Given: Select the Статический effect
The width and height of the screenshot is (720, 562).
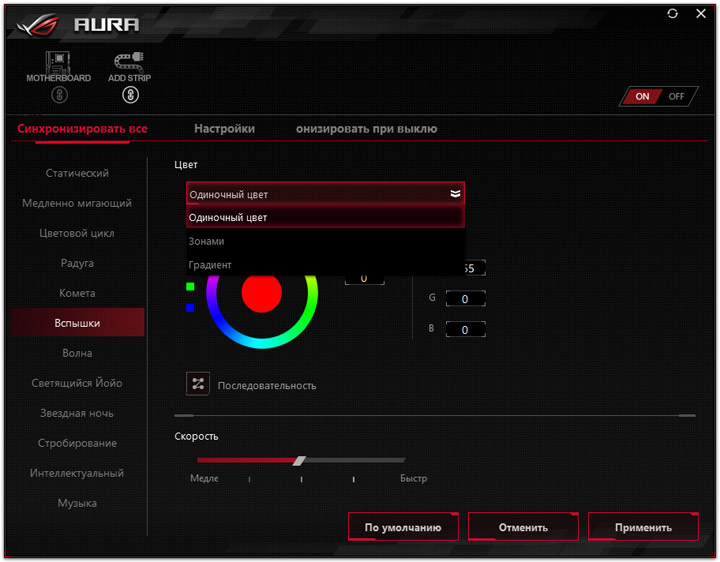Looking at the screenshot, I should coord(77,173).
